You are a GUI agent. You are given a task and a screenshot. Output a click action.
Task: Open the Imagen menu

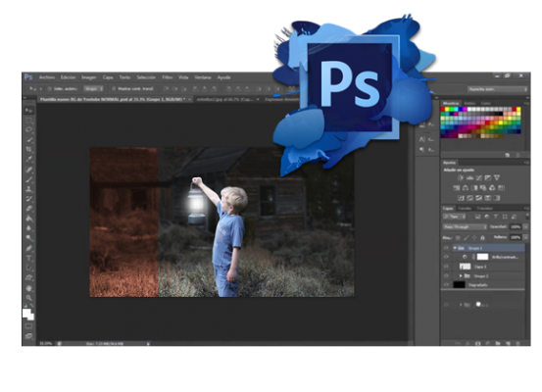tap(89, 77)
